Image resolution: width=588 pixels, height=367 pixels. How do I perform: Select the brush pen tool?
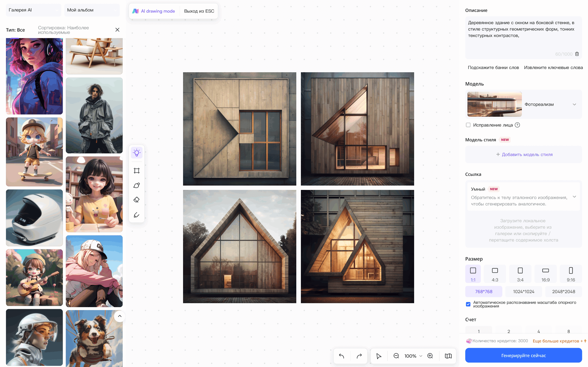137,215
